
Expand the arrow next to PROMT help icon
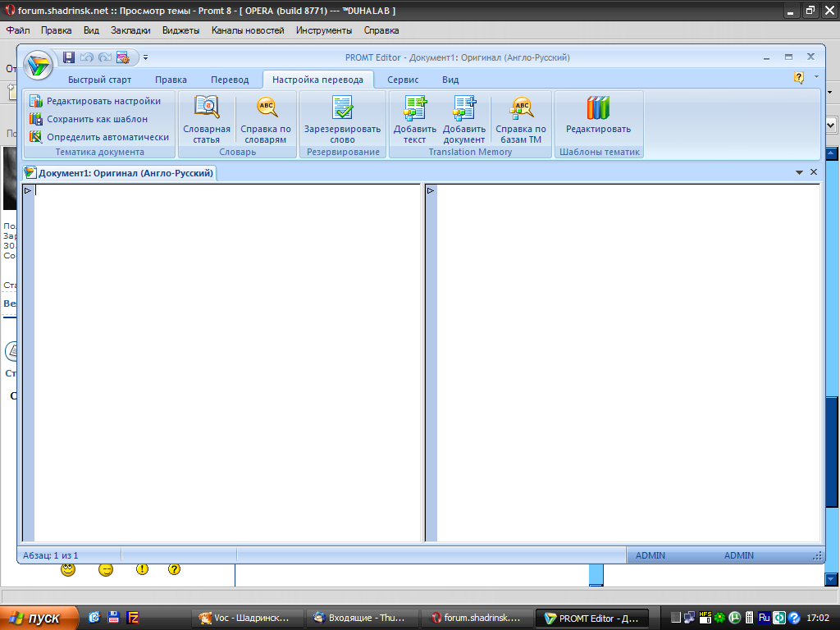pyautogui.click(x=816, y=76)
